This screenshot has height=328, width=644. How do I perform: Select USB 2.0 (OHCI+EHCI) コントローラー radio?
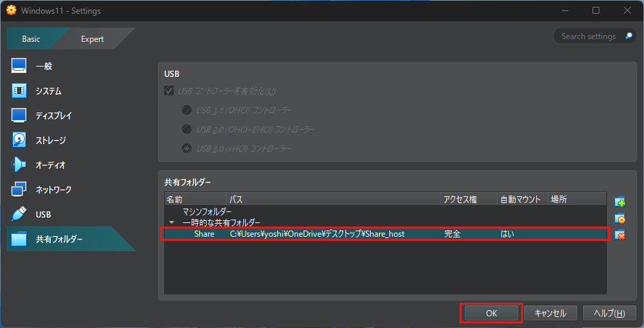187,129
